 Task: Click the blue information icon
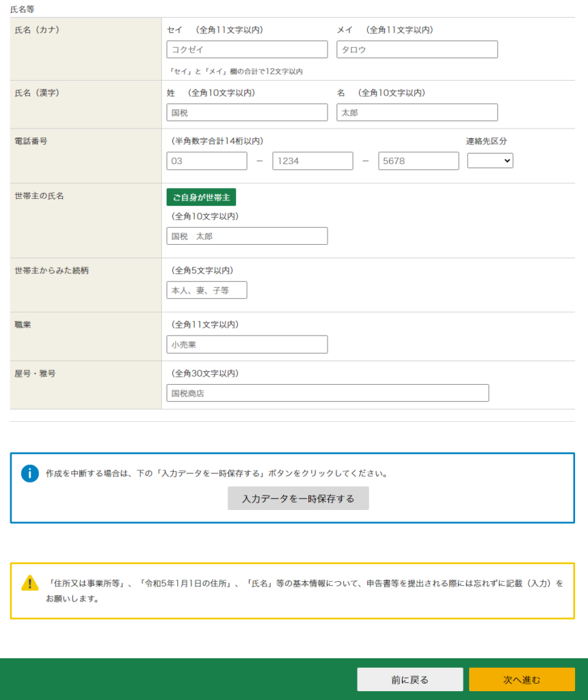click(30, 473)
